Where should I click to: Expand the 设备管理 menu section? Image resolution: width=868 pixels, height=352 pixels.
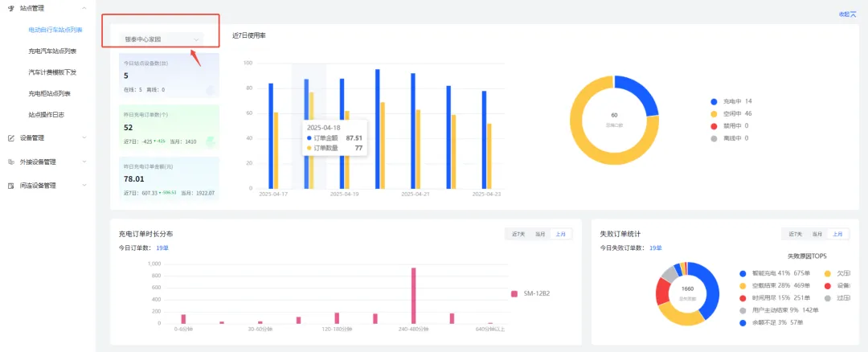click(x=84, y=137)
